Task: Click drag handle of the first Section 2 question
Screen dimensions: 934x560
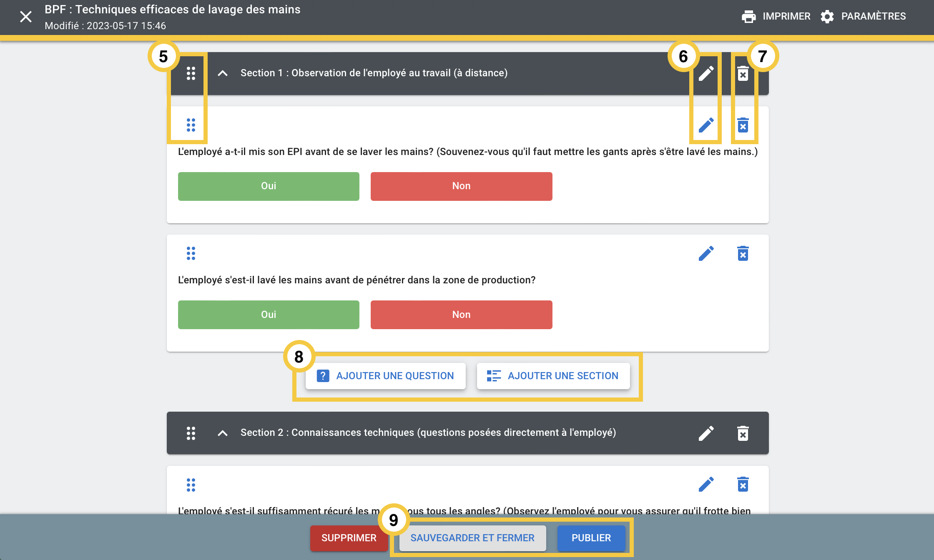Action: [191, 485]
